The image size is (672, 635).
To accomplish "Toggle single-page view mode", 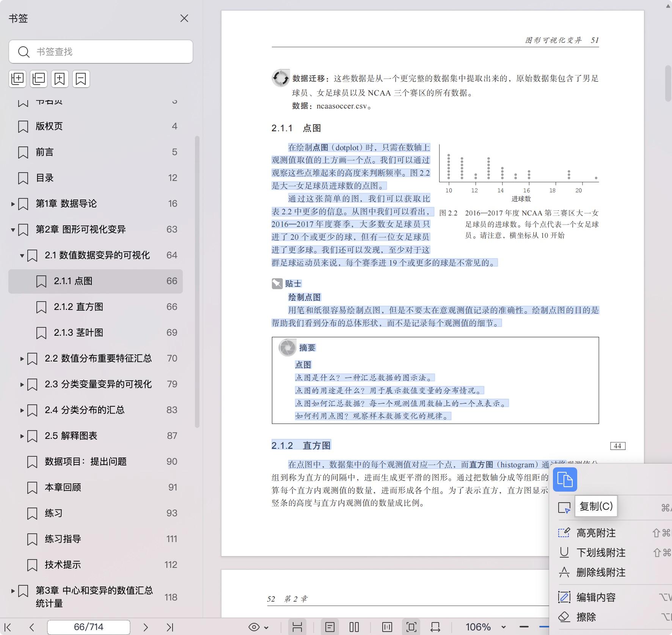I will pyautogui.click(x=330, y=627).
